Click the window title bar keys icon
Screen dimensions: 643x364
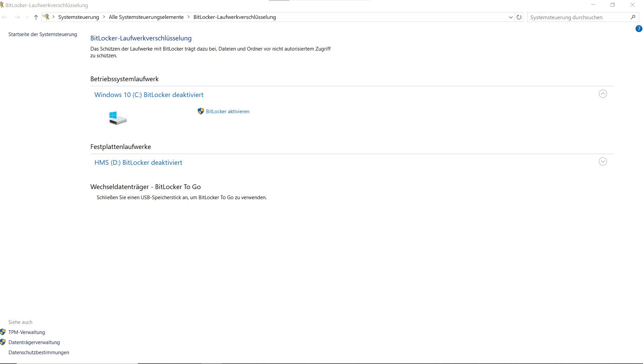tap(2, 5)
